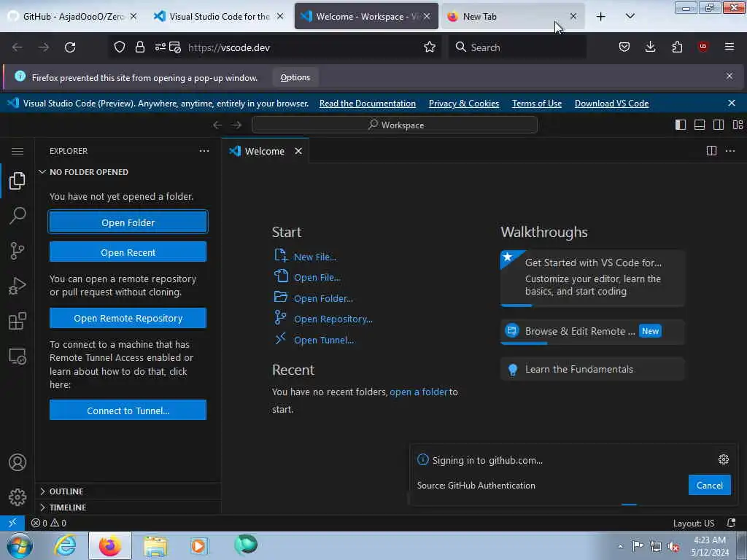
Task: Open the uBlock Origin toolbar icon
Action: pos(703,47)
